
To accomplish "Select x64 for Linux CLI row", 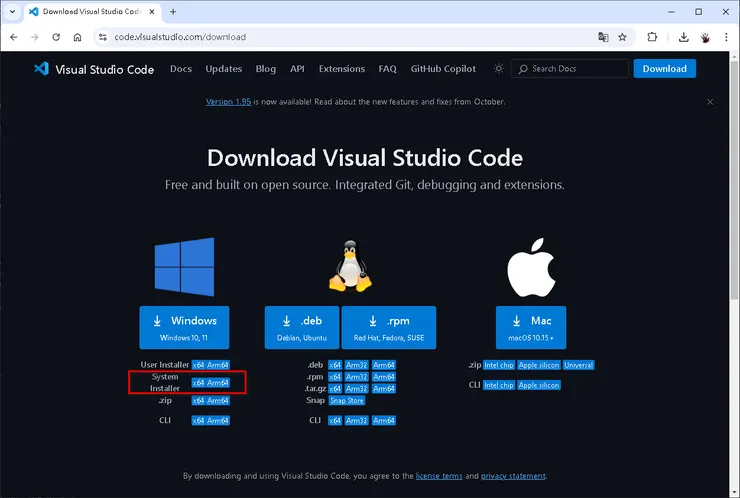I will pos(335,421).
